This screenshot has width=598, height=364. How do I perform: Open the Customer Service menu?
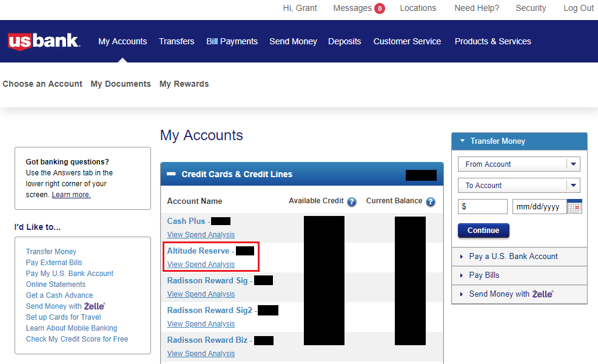point(407,41)
